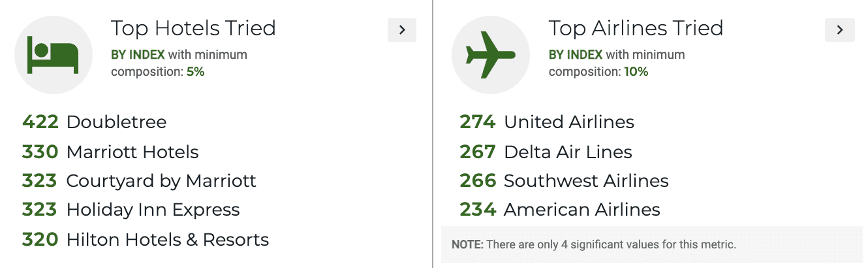Click the 5% minimum composition value
The height and width of the screenshot is (268, 868).
[195, 72]
